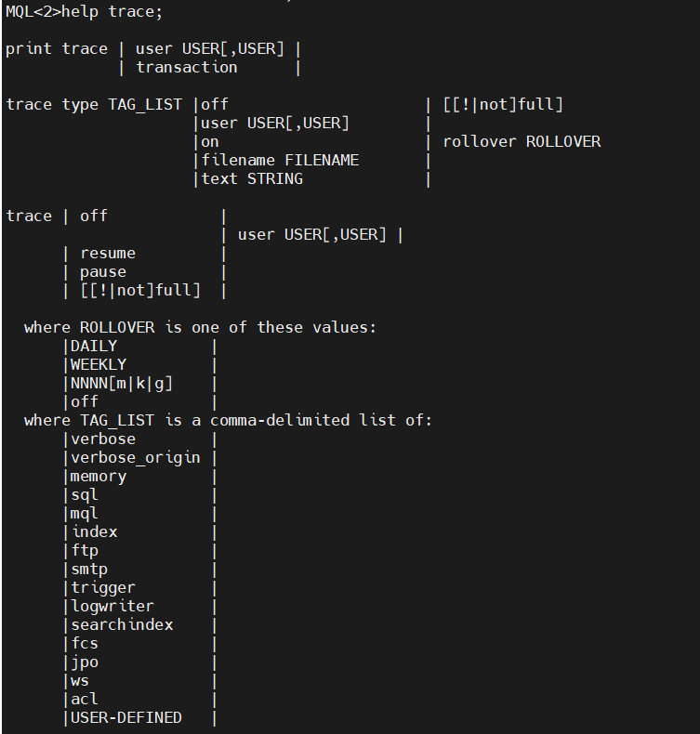The image size is (700, 734).
Task: Click 'text STRING' option line
Action: coord(252,178)
